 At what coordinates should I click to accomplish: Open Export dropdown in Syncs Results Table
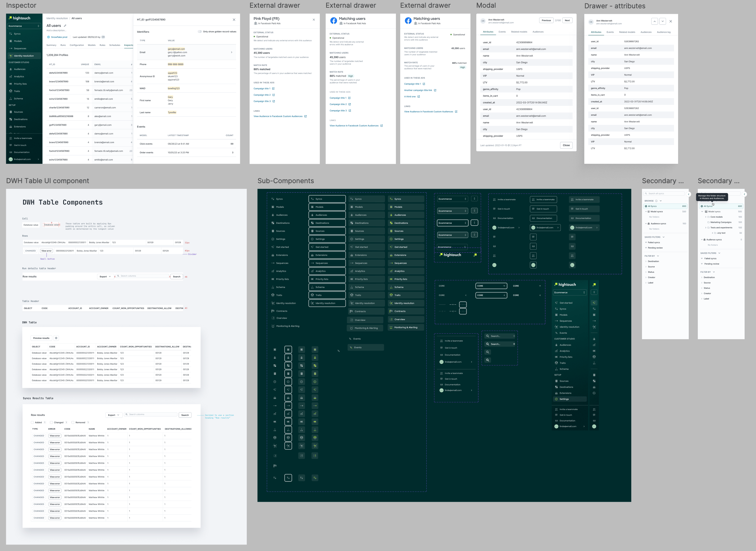pos(113,415)
